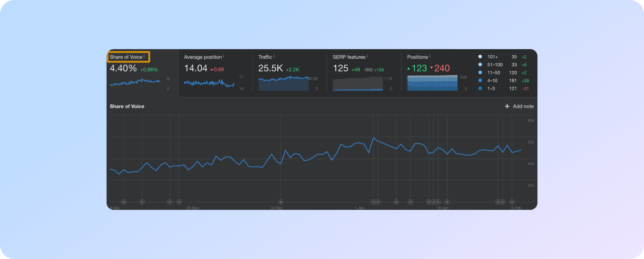Click the Share of Voice chart heading
Screen dimensions: 644x259
pos(127,106)
